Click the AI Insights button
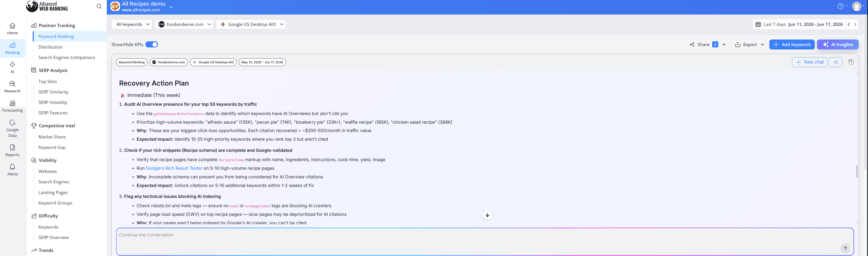Image resolution: width=868 pixels, height=256 pixels. [837, 44]
